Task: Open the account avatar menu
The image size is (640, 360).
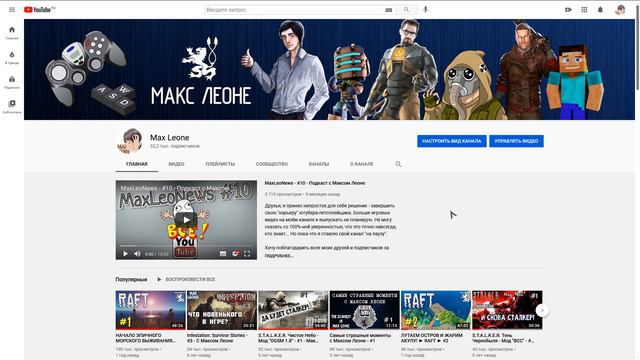Action: pos(620,9)
